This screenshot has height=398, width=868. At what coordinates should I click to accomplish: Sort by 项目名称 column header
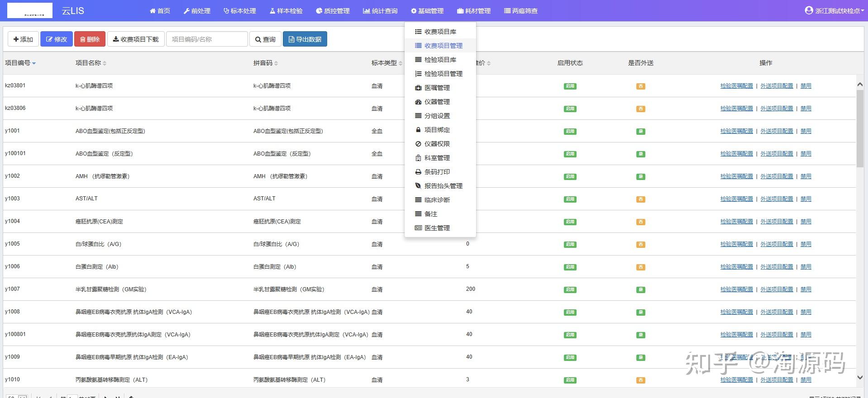click(x=91, y=63)
